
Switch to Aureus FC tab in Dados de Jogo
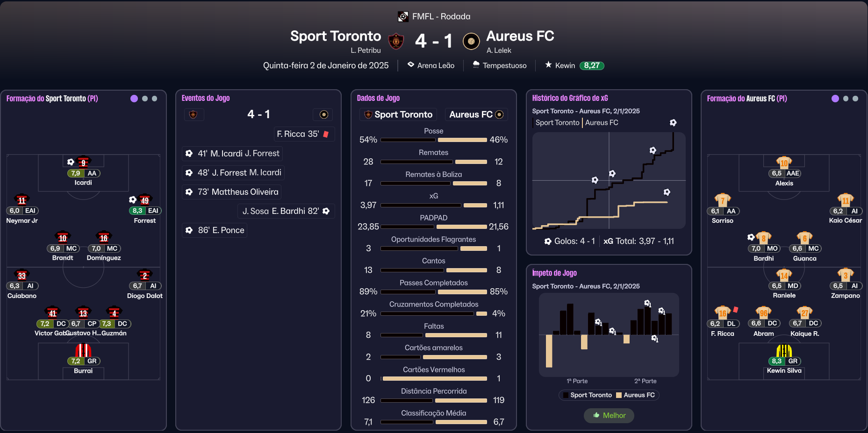[x=475, y=114]
